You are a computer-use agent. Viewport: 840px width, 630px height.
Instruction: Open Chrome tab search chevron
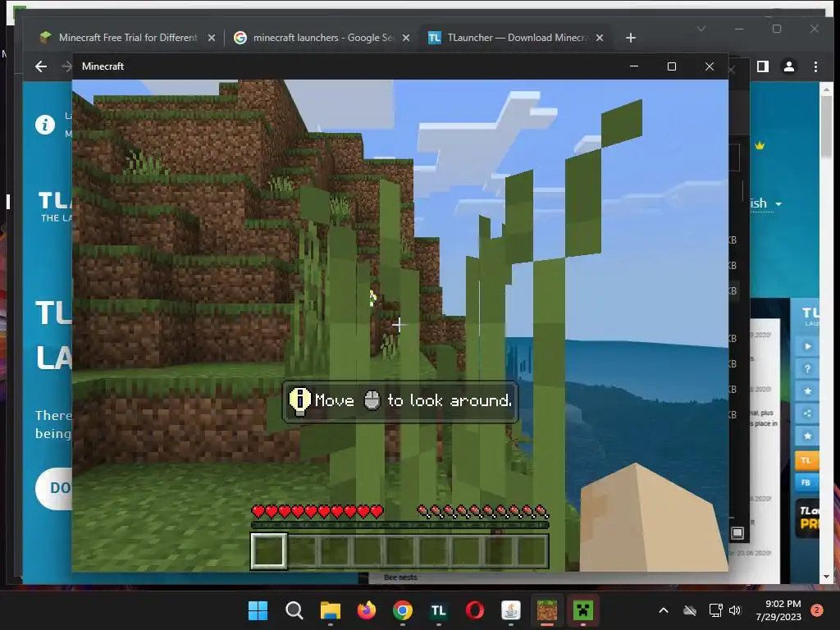click(x=701, y=29)
